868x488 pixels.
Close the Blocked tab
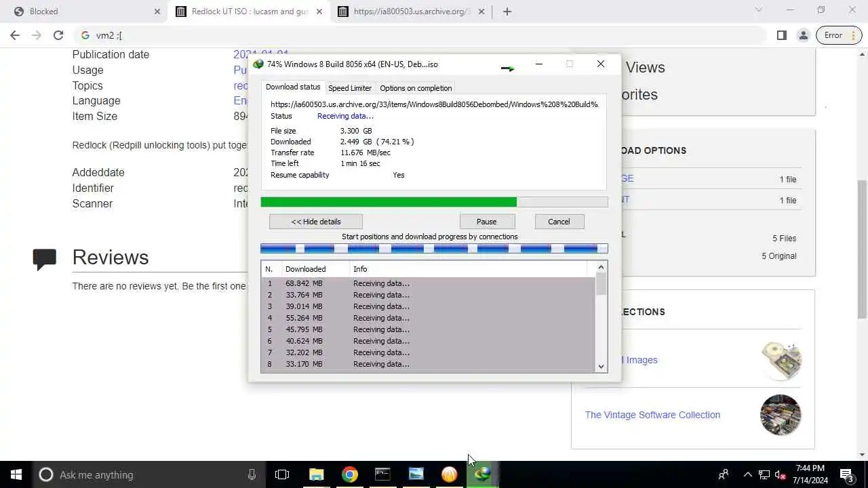tap(157, 12)
